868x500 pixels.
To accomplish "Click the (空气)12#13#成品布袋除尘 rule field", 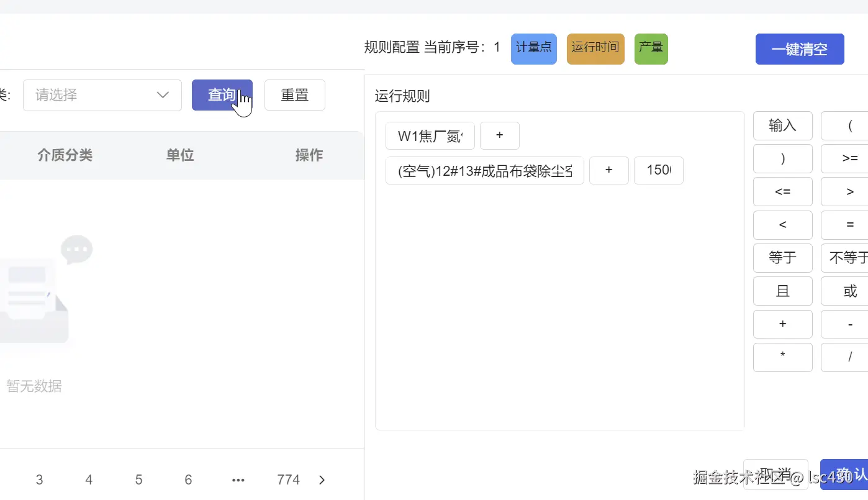I will pyautogui.click(x=485, y=171).
